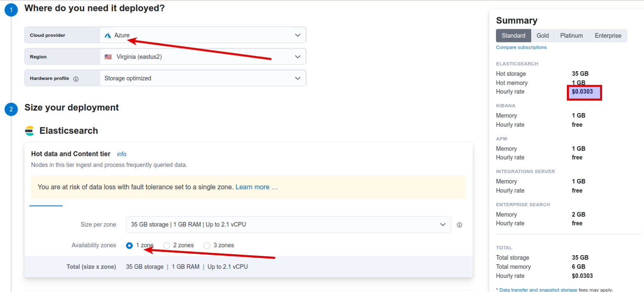The image size is (644, 292).
Task: Click the step 1 numbered circle icon
Action: click(x=11, y=10)
